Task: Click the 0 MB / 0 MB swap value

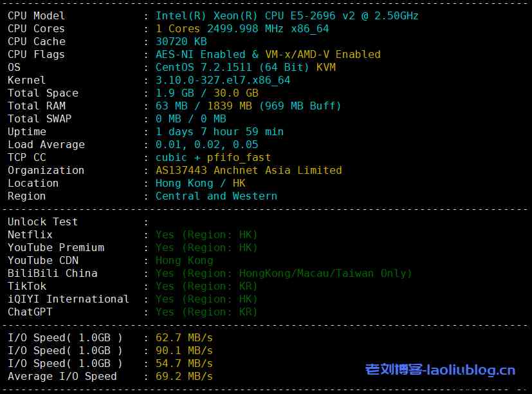Action: 191,119
